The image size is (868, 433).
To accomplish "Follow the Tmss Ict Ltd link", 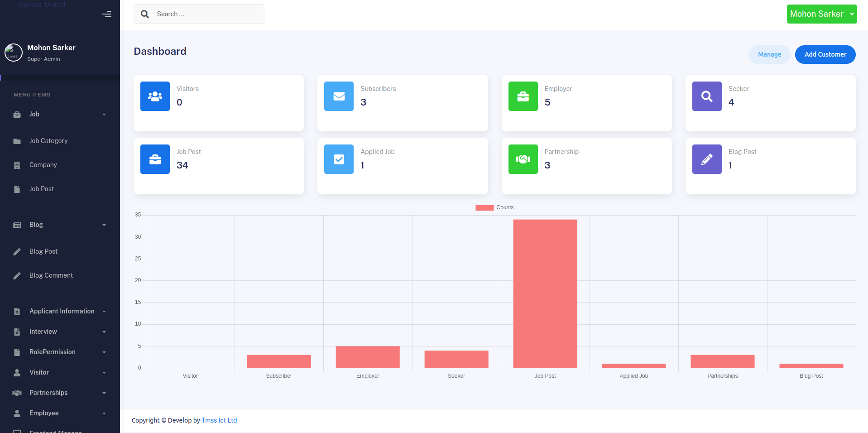I will click(219, 420).
